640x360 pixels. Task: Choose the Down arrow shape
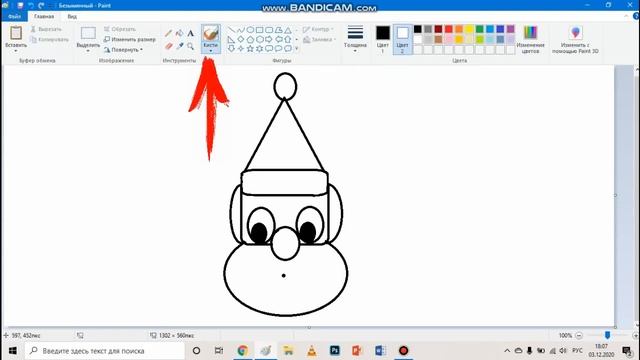click(x=231, y=49)
